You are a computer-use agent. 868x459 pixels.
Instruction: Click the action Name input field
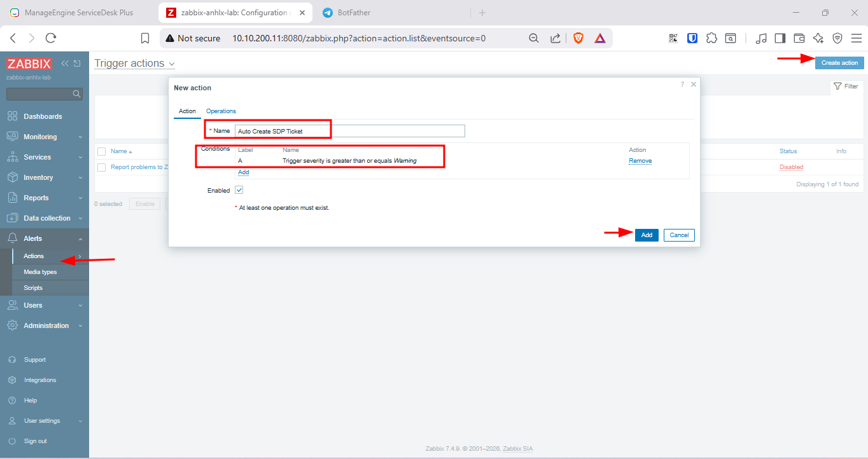[x=349, y=131]
